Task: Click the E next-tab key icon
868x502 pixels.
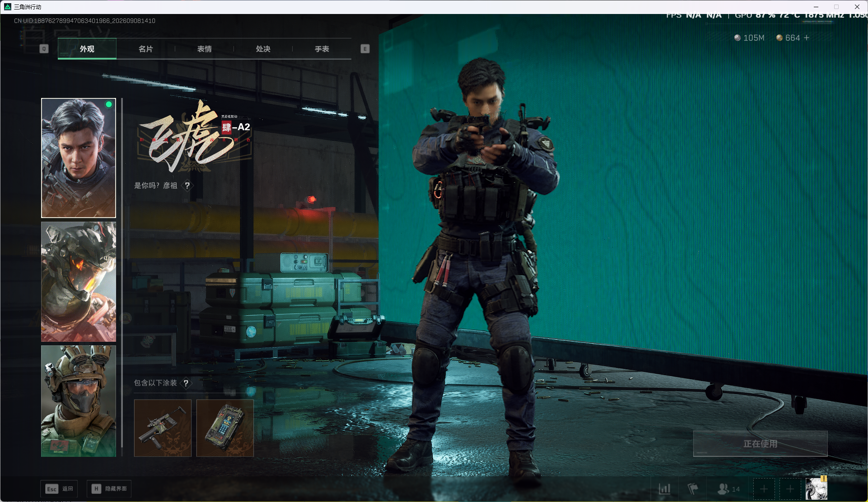Action: click(x=365, y=49)
